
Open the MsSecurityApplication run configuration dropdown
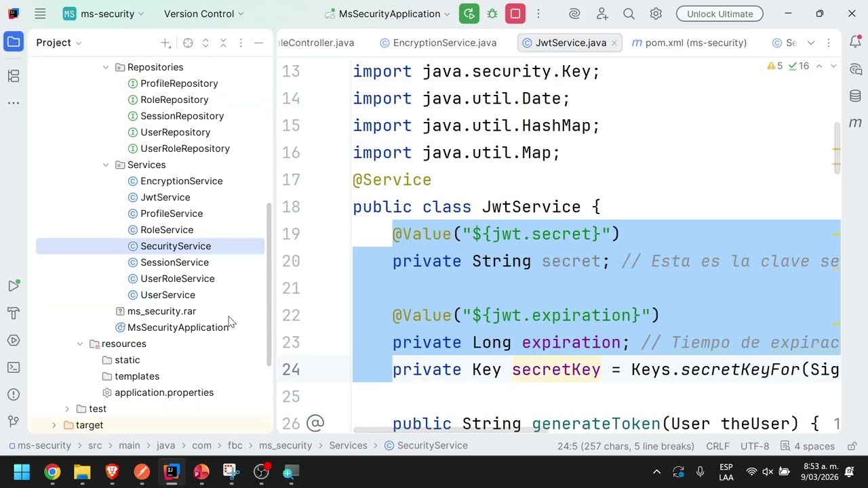387,14
